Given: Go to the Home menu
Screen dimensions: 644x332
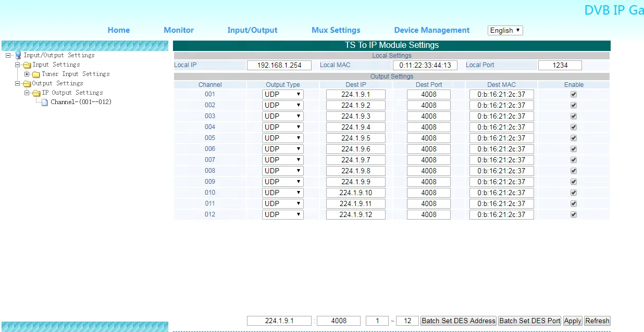Looking at the screenshot, I should [119, 30].
